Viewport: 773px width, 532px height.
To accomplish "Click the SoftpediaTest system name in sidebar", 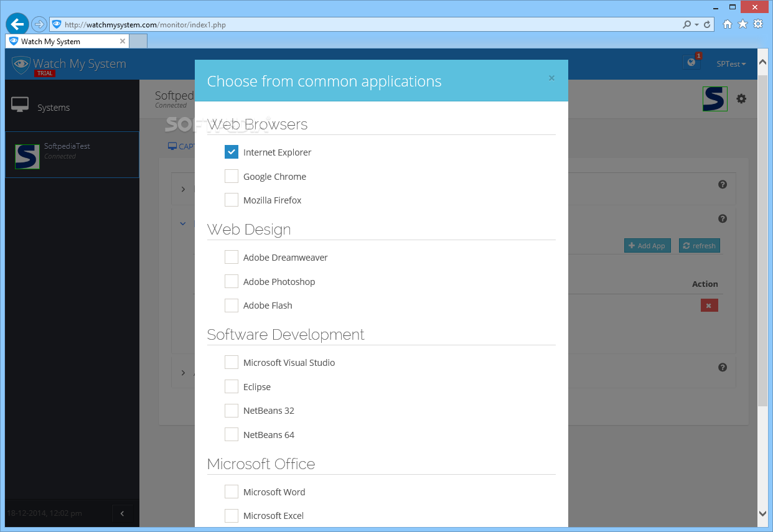I will tap(67, 146).
